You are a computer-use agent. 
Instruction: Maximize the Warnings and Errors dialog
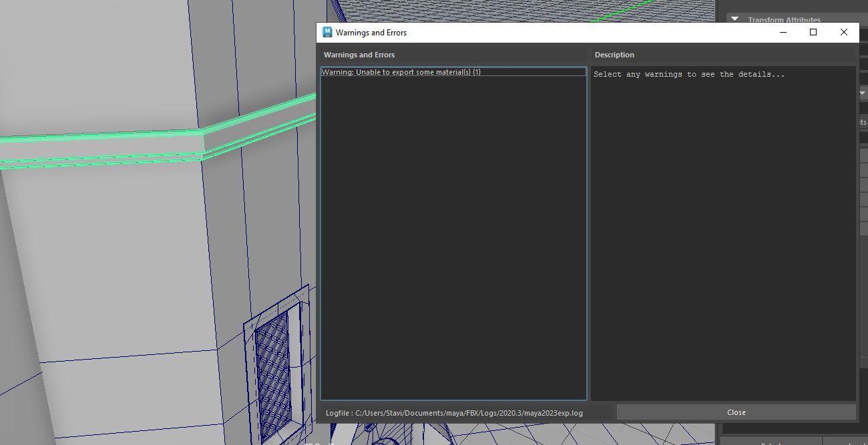pyautogui.click(x=813, y=31)
